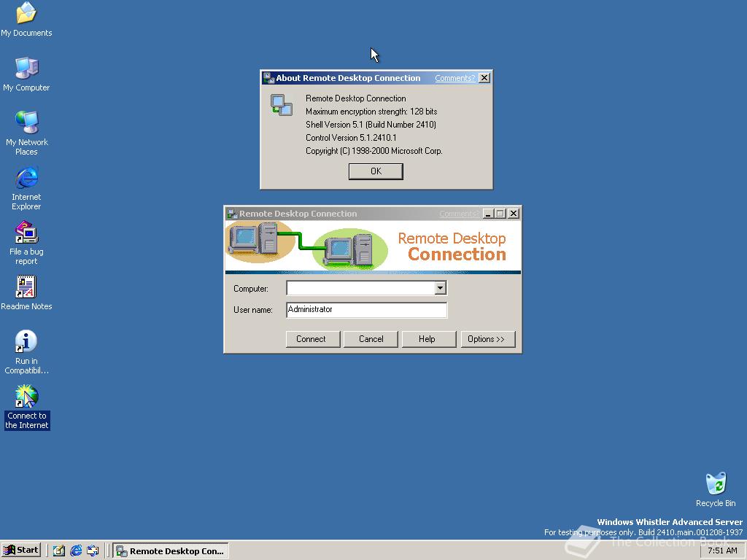
Task: Click "Maximum encryption strength: 128 bits" text
Action: pos(371,112)
